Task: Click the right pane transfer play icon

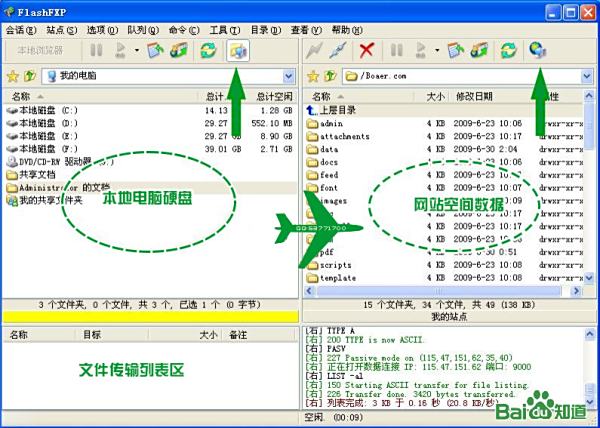Action: [421, 50]
